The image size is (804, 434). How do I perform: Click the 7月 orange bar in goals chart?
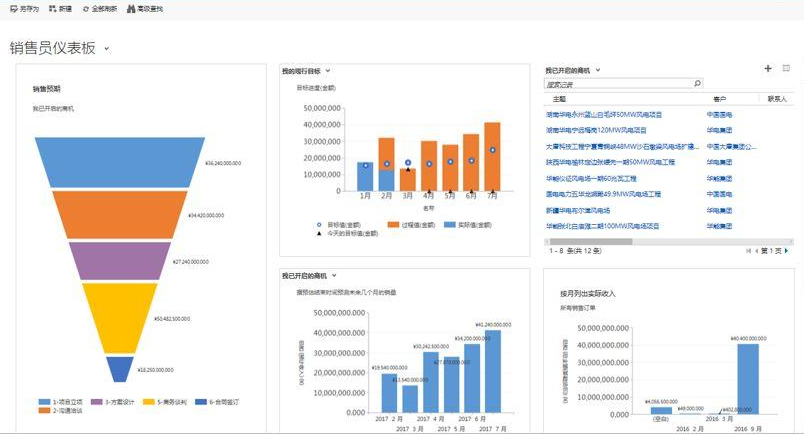pos(492,156)
